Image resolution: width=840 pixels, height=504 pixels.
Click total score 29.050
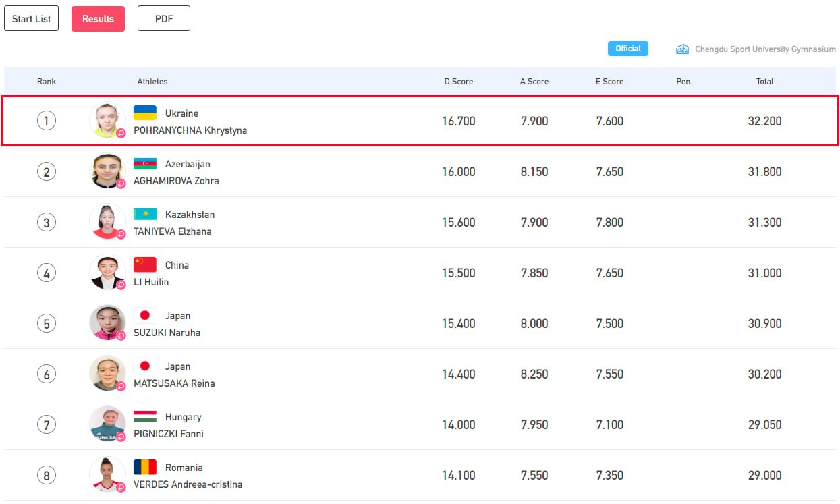[x=764, y=425]
